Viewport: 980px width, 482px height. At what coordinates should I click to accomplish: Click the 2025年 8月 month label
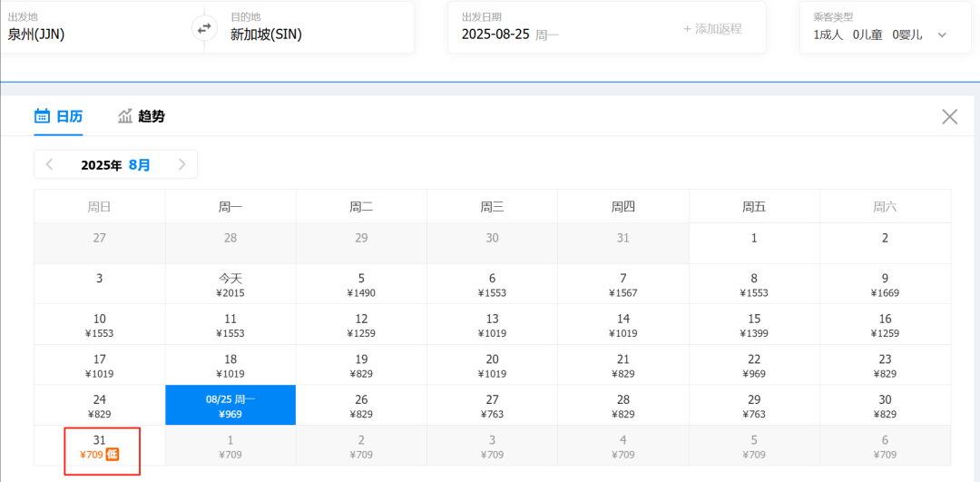point(115,165)
